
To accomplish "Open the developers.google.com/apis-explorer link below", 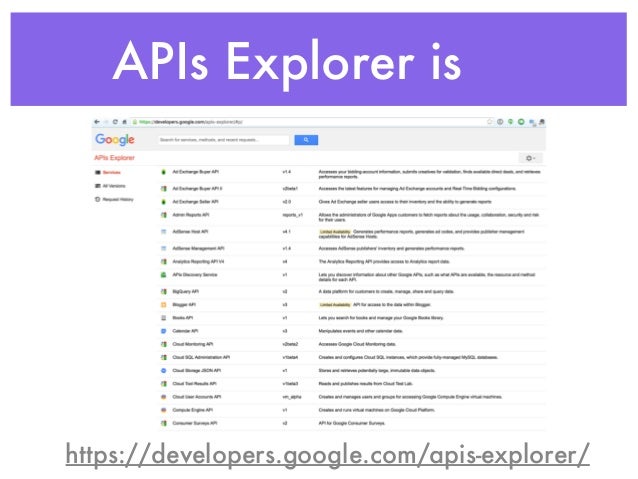I will (x=328, y=454).
